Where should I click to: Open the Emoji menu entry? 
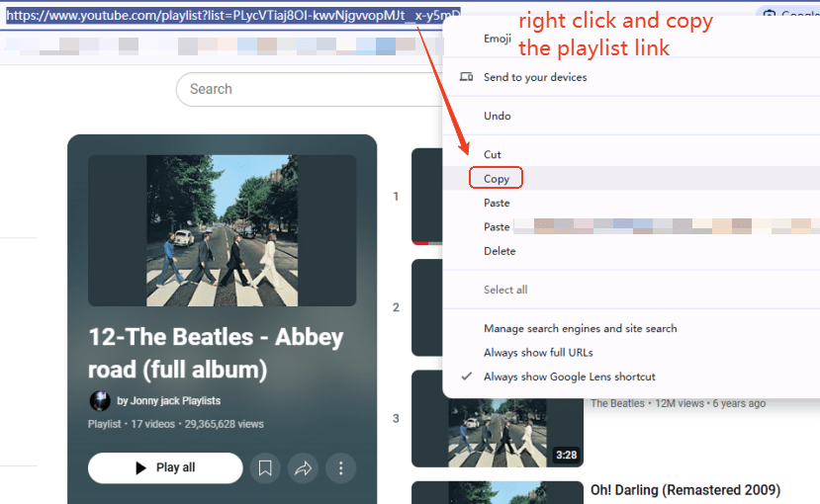[498, 39]
